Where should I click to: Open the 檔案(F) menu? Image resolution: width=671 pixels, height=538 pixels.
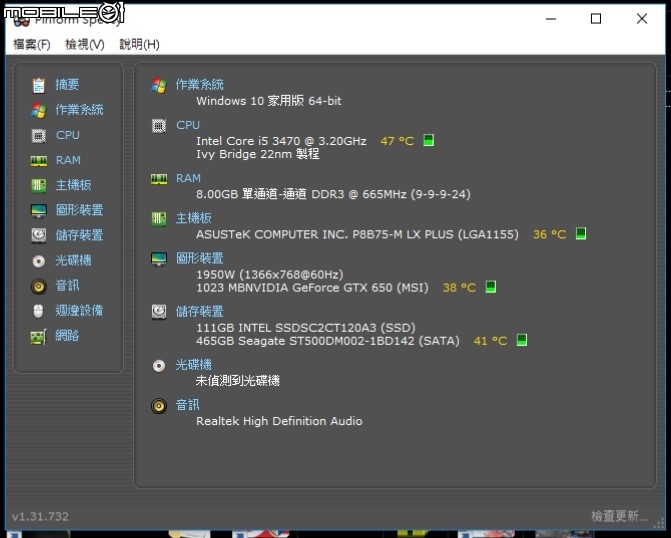pyautogui.click(x=32, y=44)
